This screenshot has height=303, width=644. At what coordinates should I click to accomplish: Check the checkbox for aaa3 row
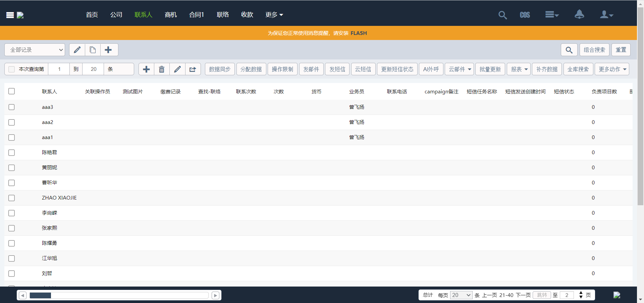(12, 107)
